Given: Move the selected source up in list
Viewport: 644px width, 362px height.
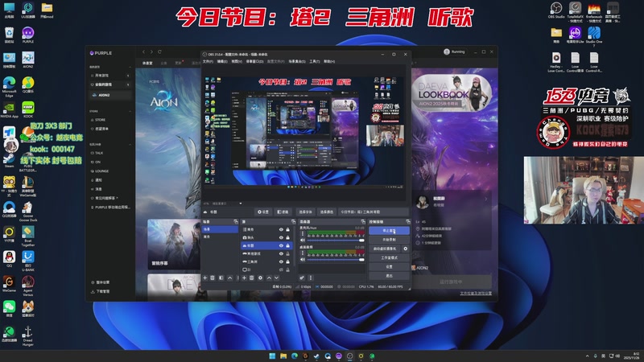Looking at the screenshot, I should (269, 278).
